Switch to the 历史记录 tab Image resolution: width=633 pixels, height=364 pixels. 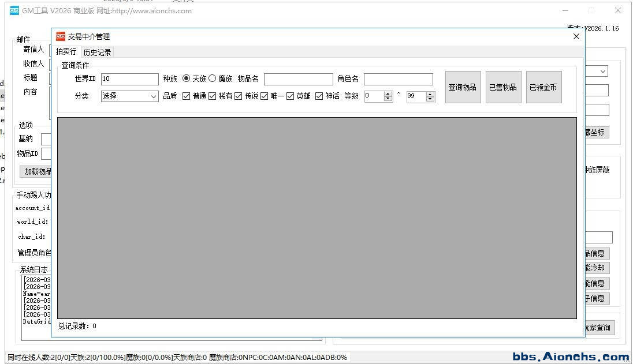coord(97,52)
